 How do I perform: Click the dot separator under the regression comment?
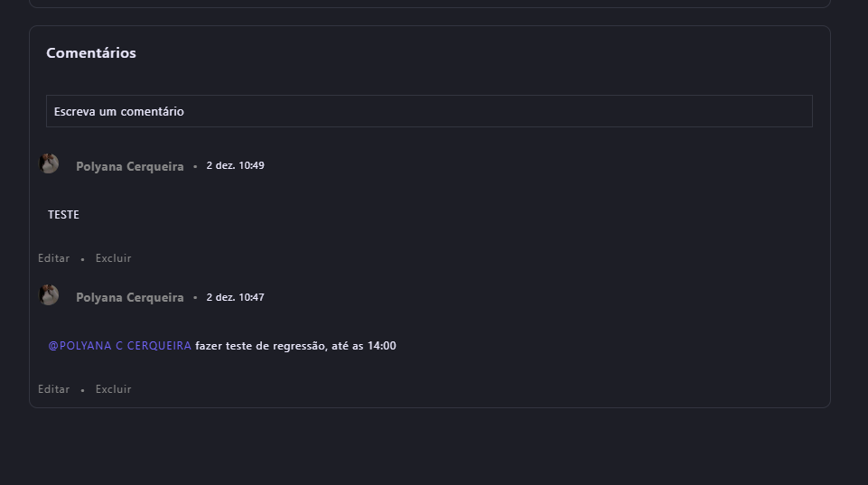pos(83,390)
